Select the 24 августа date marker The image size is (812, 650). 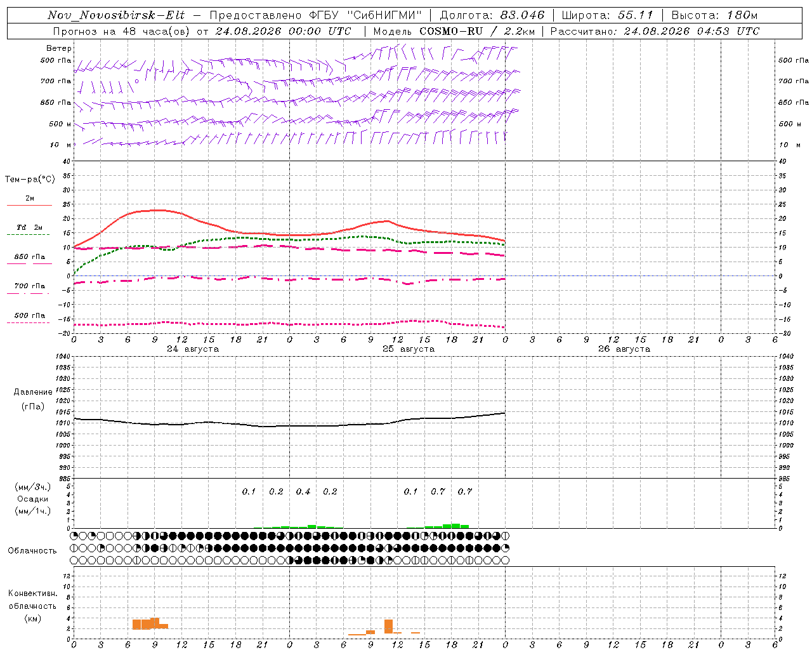coord(193,349)
